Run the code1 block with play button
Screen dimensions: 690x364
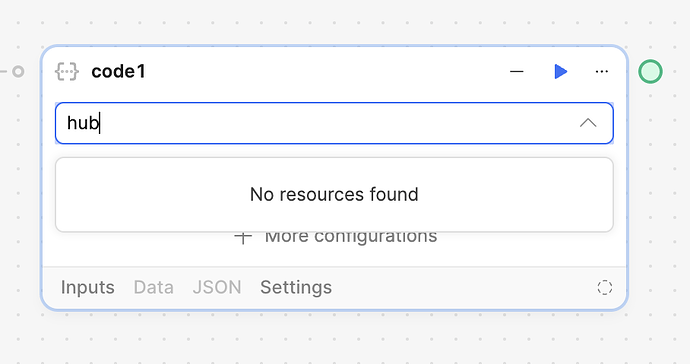560,71
